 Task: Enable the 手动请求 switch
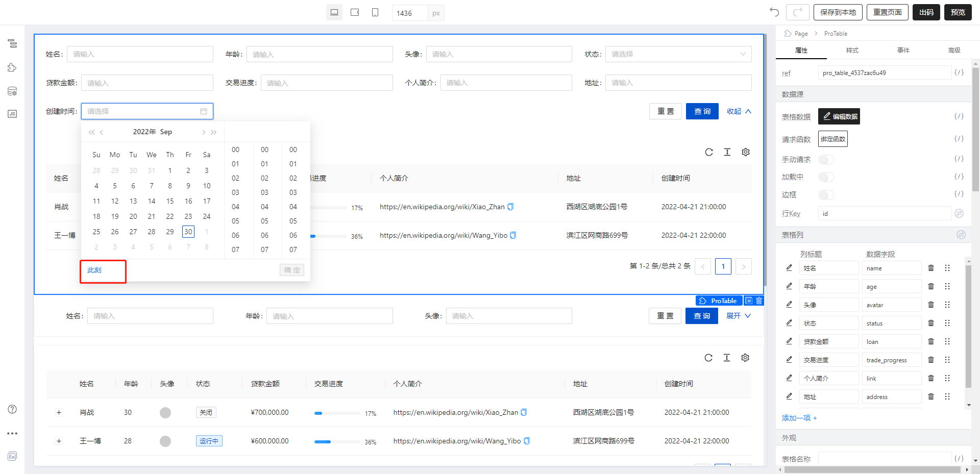coord(826,160)
